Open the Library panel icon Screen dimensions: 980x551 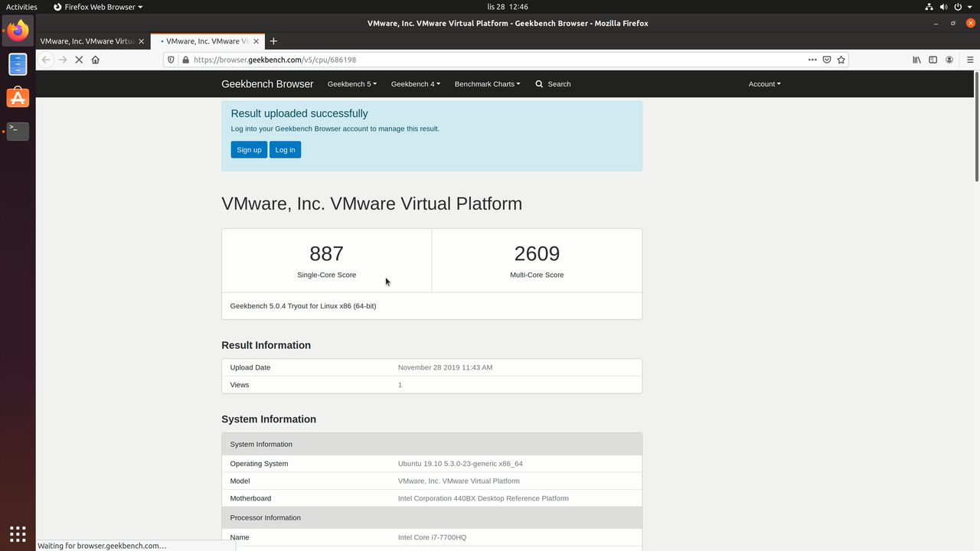coord(916,60)
